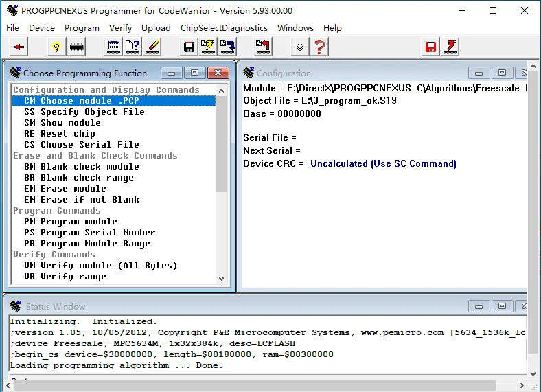Click the light bulb toolbar icon

coord(56,47)
